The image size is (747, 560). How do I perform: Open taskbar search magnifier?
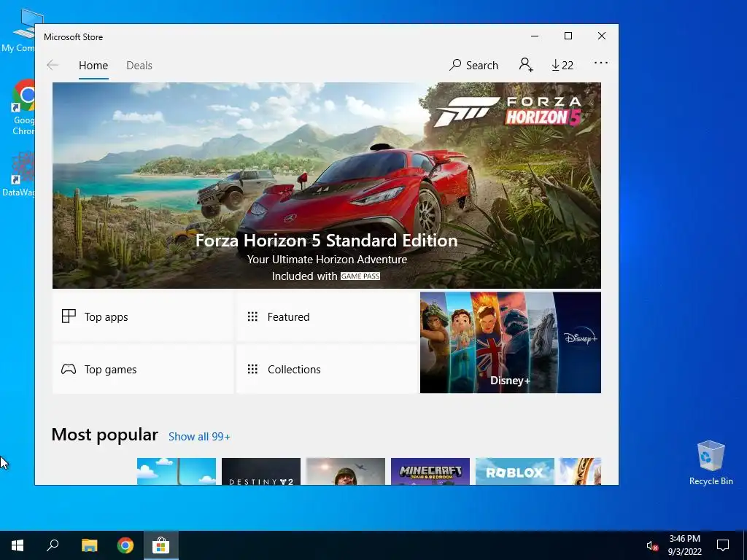(53, 545)
